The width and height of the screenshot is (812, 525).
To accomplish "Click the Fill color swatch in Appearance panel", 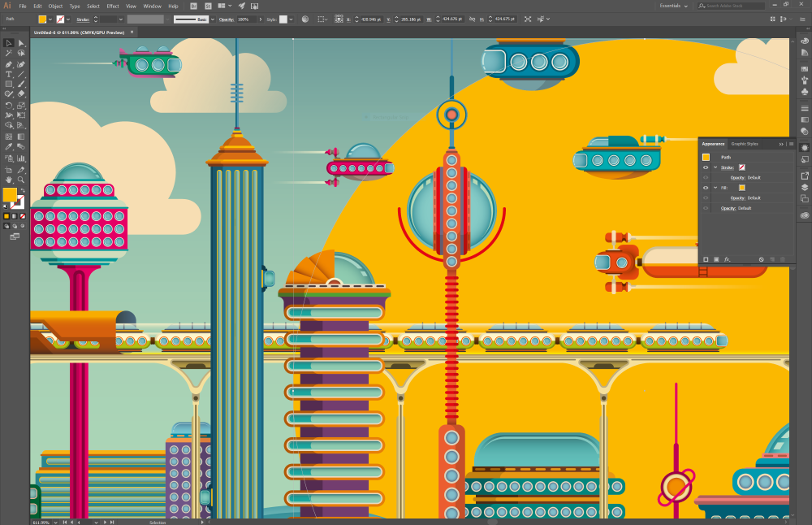I will tap(742, 188).
